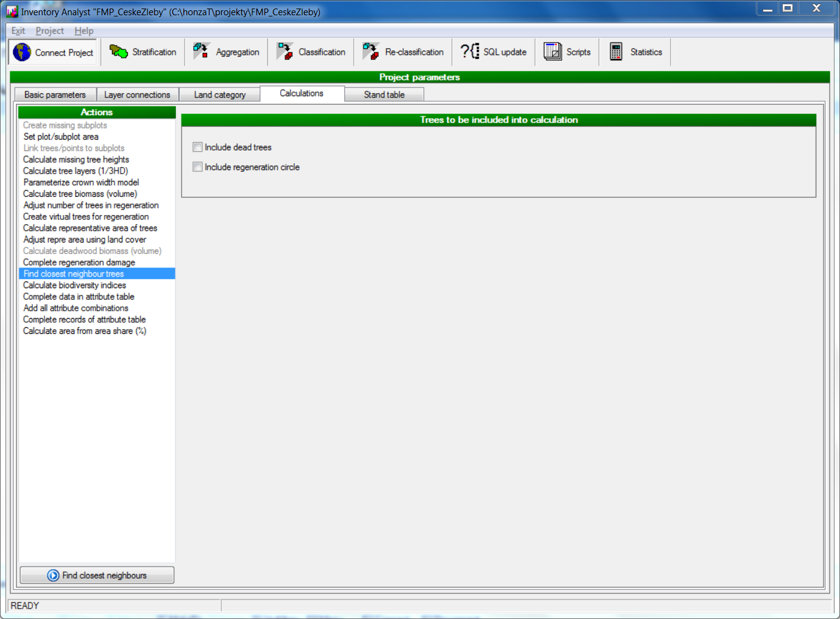Image resolution: width=840 pixels, height=619 pixels.
Task: Select Calculate missing tree heights action
Action: (x=76, y=160)
